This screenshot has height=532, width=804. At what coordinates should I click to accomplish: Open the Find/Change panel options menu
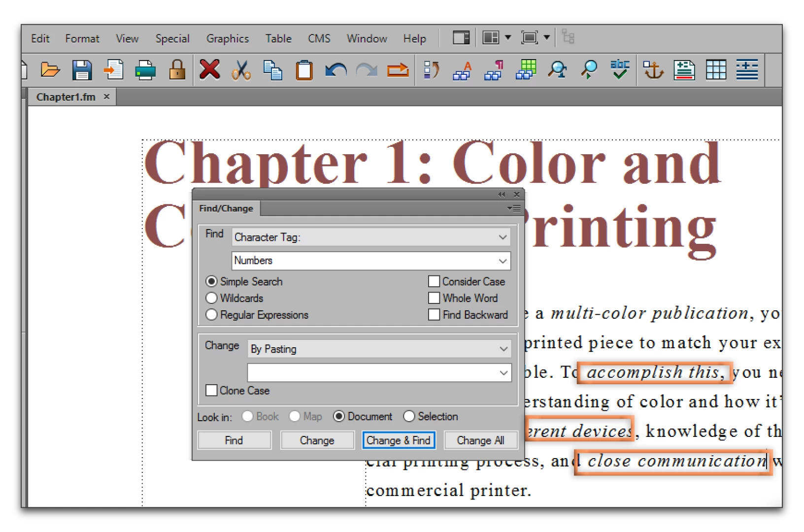coord(514,208)
